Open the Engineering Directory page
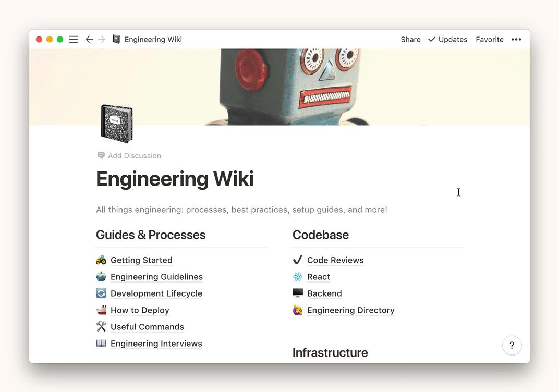 [350, 310]
